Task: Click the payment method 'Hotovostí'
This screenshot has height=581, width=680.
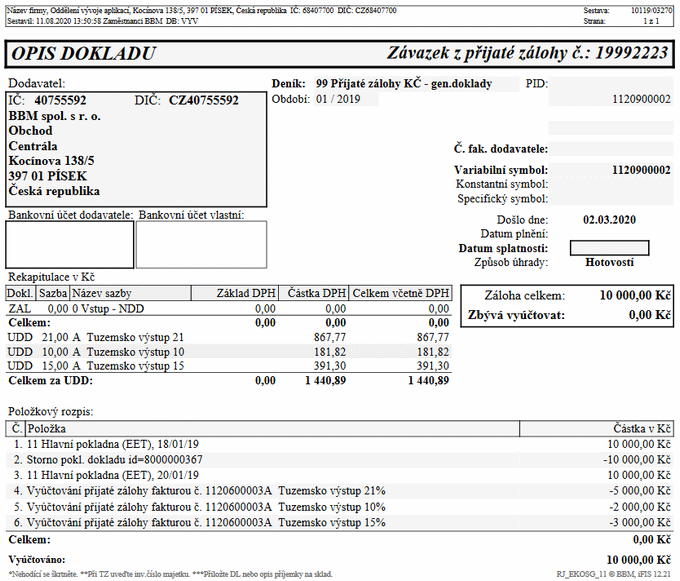Action: coord(609,262)
